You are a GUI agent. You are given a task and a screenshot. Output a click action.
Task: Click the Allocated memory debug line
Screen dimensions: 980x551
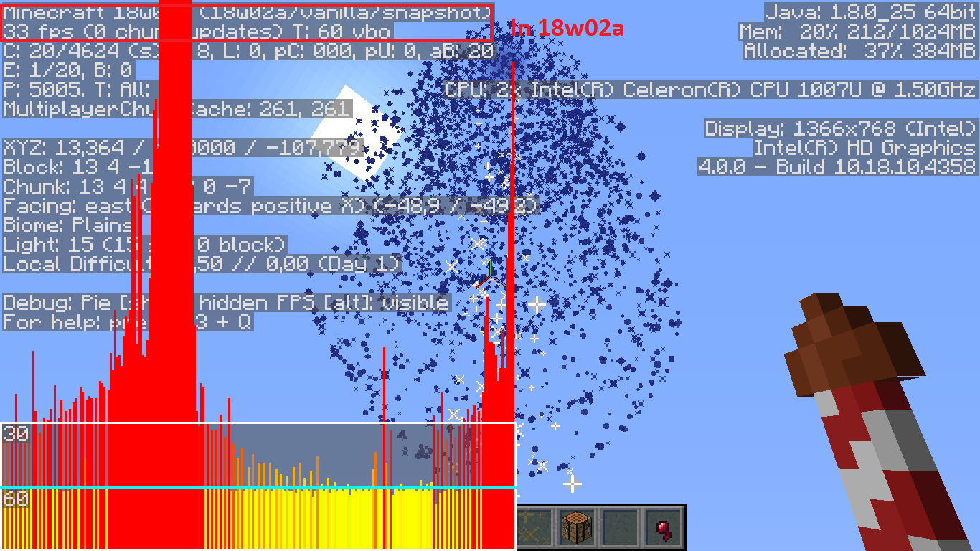[859, 51]
